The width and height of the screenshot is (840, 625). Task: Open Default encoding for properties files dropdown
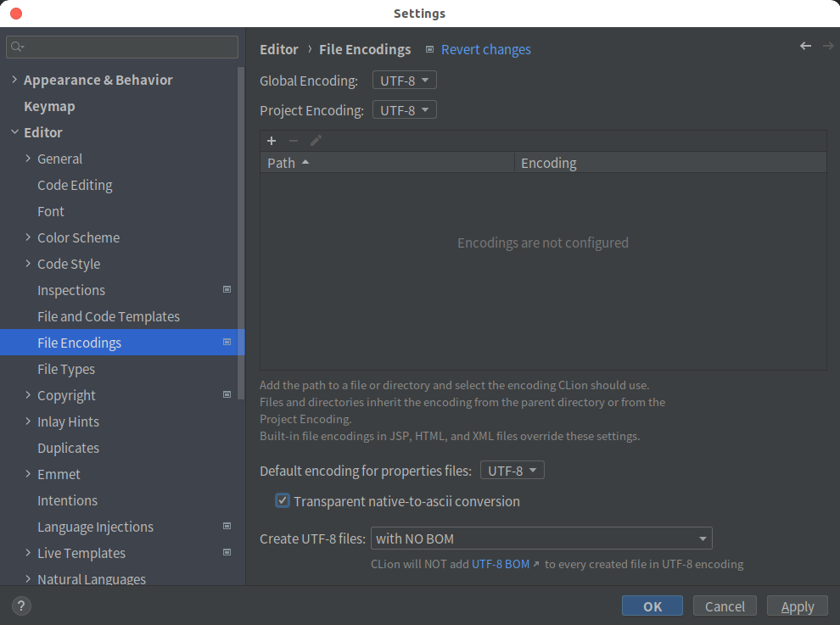click(512, 470)
